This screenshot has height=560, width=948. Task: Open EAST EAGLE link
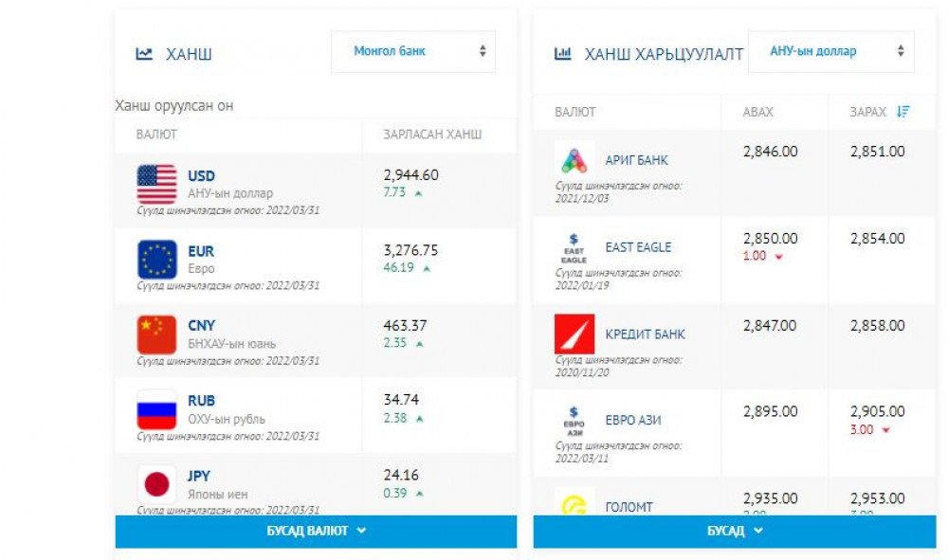pos(638,247)
